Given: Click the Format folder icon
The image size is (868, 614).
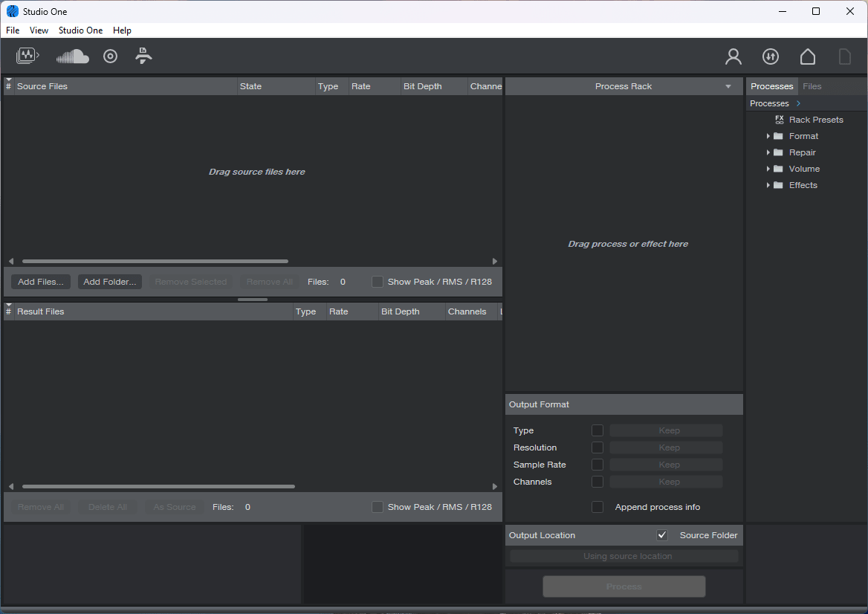Looking at the screenshot, I should coord(778,136).
